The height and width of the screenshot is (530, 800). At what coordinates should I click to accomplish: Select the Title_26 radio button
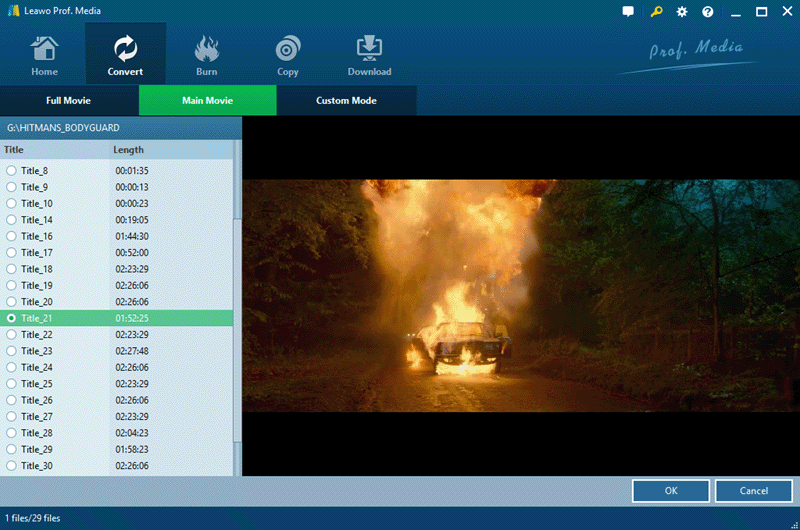coord(11,400)
